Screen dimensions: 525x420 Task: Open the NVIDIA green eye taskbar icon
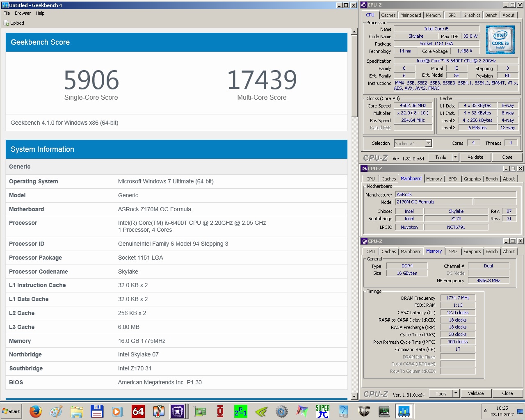click(x=261, y=411)
